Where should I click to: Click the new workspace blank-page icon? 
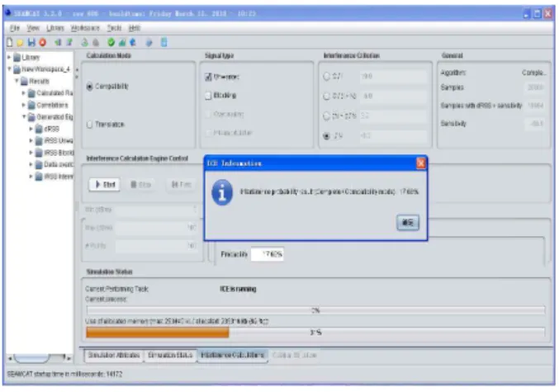coord(10,42)
